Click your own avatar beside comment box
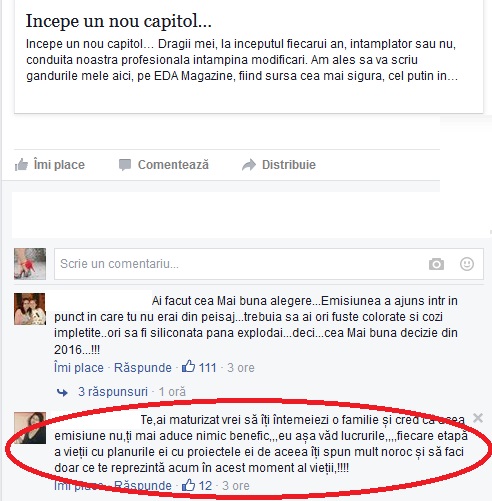The height and width of the screenshot is (501, 492). (30, 264)
